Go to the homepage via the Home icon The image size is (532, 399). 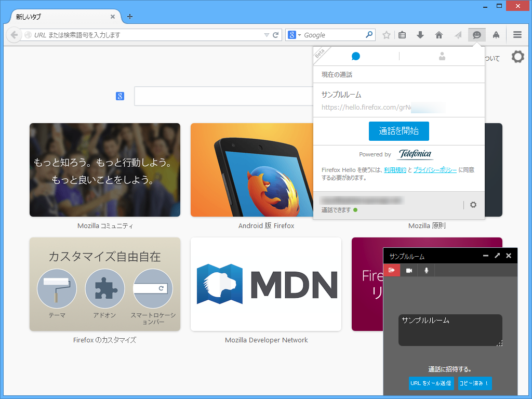click(x=439, y=35)
